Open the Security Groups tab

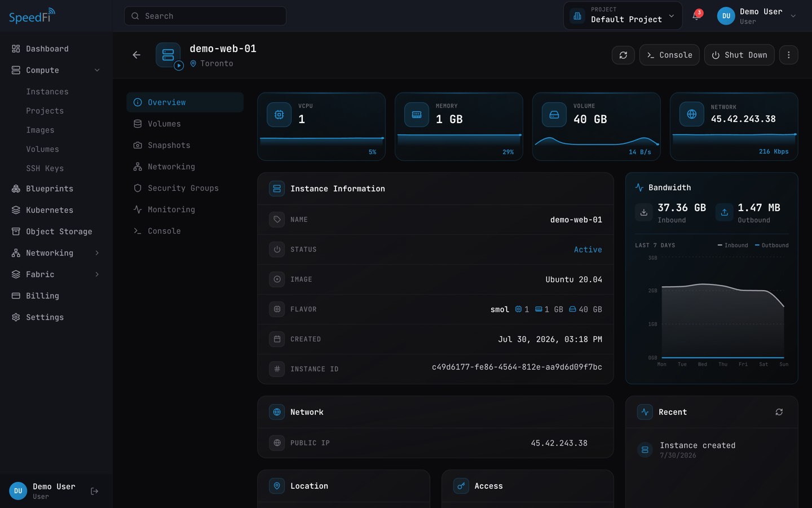coord(185,188)
